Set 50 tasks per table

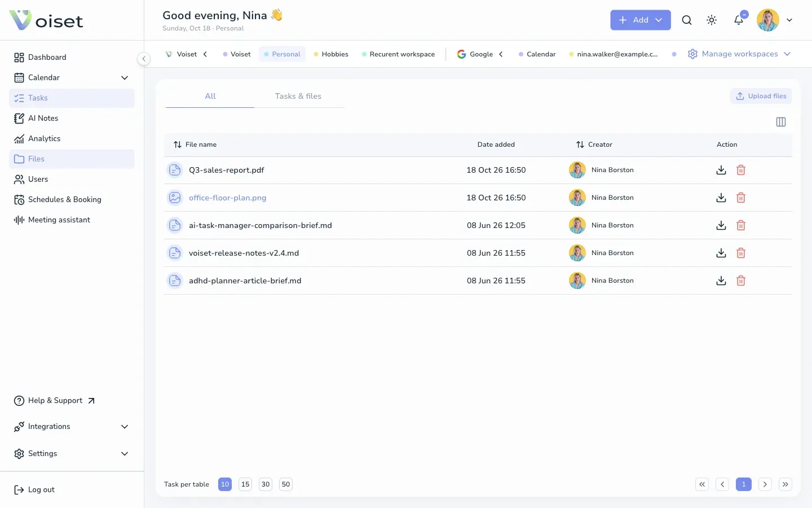click(286, 484)
